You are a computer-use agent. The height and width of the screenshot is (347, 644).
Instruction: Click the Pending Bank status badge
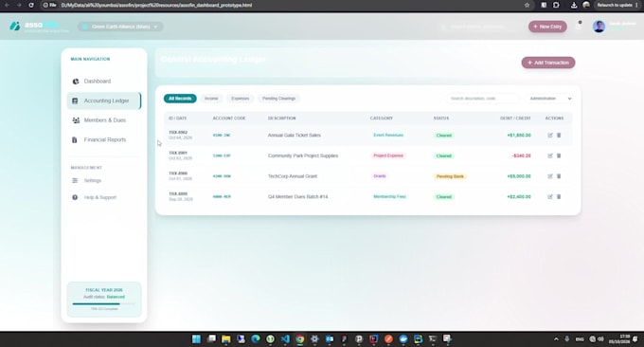tap(450, 176)
